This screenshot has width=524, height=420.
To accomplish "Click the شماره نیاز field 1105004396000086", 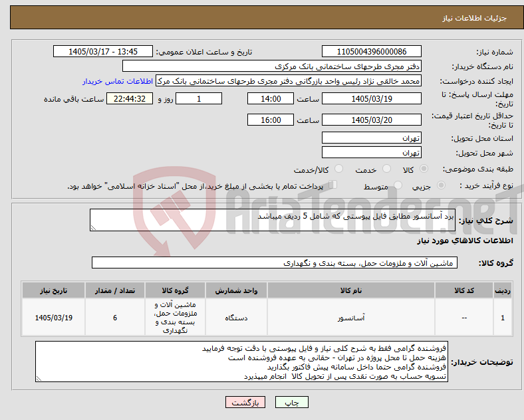I will [x=371, y=52].
